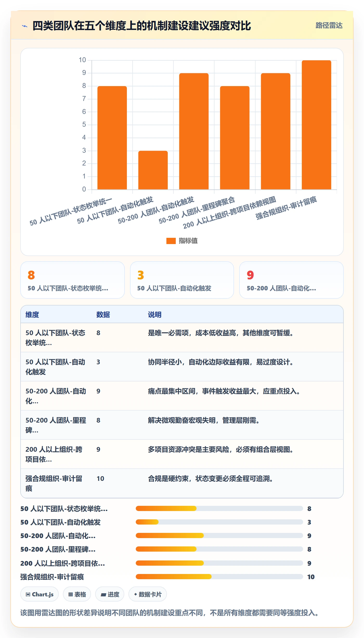The width and height of the screenshot is (364, 638).
Task: Click the 路径雷达 label in header
Action: (x=329, y=25)
